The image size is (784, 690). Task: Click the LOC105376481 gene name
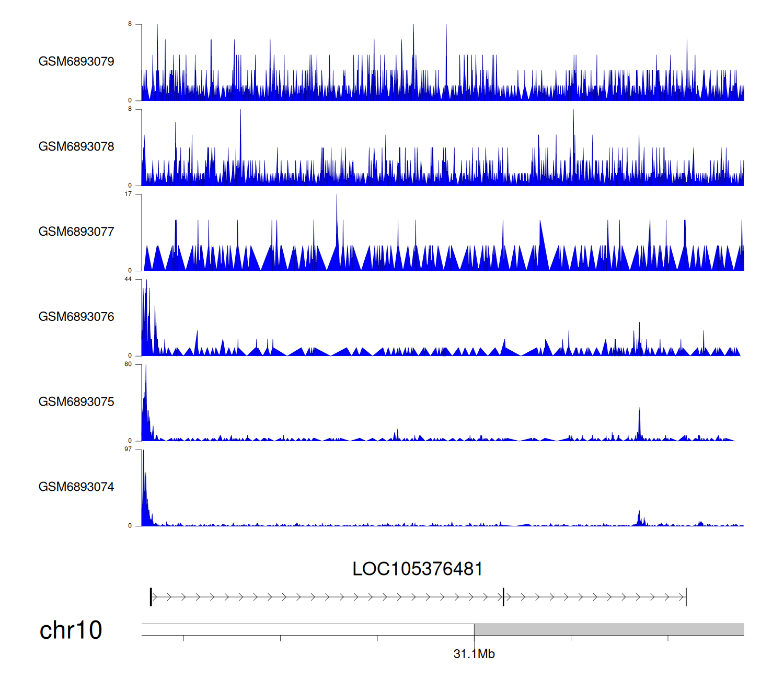417,569
